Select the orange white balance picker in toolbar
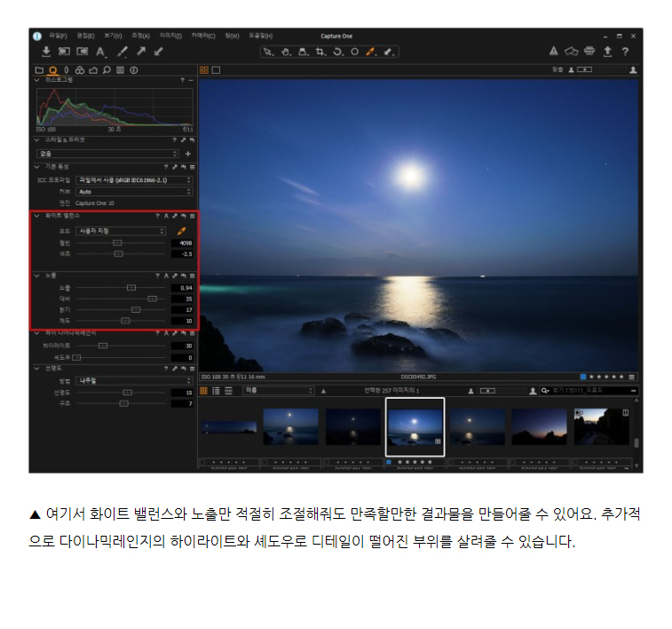672x629 pixels. [x=371, y=52]
